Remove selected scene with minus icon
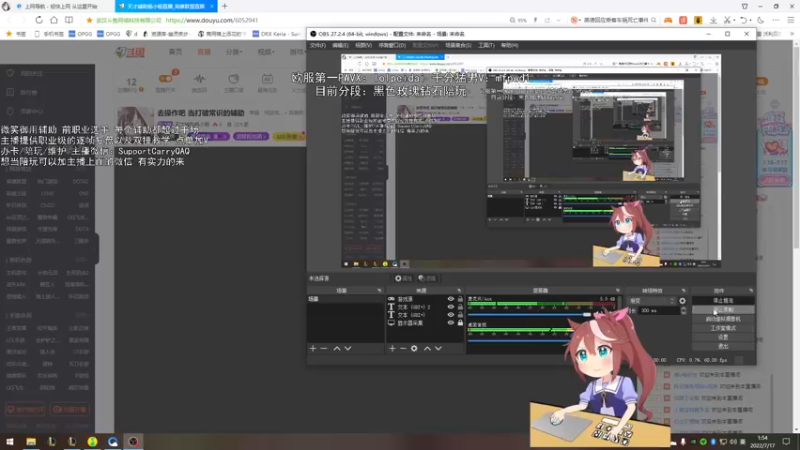800x450 pixels. 324,348
